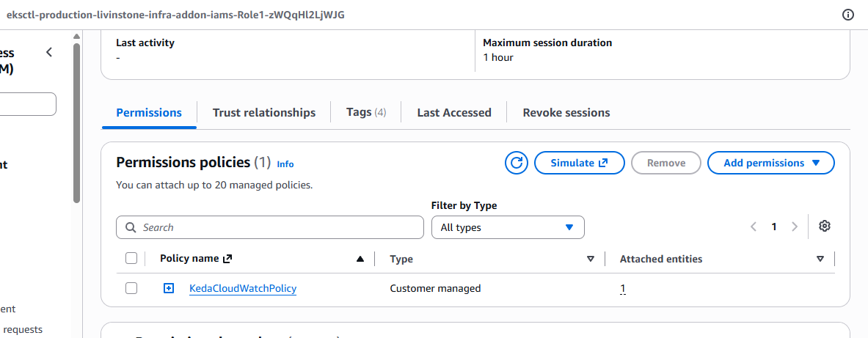868x338 pixels.
Task: Select all policies header checkbox
Action: click(131, 258)
